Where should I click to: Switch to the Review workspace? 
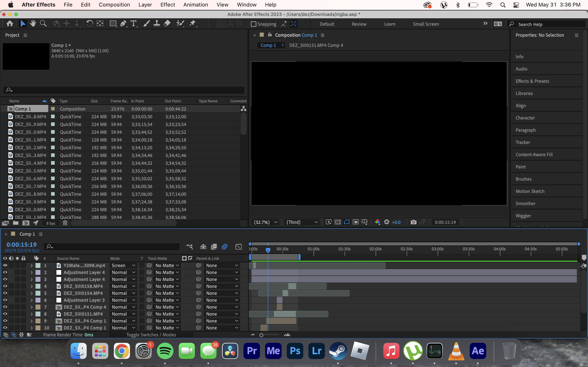(359, 24)
